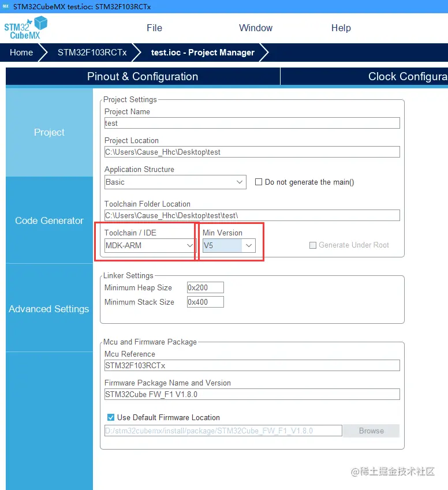Screen dimensions: 448x490
Task: Select the Project side tab
Action: pyautogui.click(x=49, y=133)
